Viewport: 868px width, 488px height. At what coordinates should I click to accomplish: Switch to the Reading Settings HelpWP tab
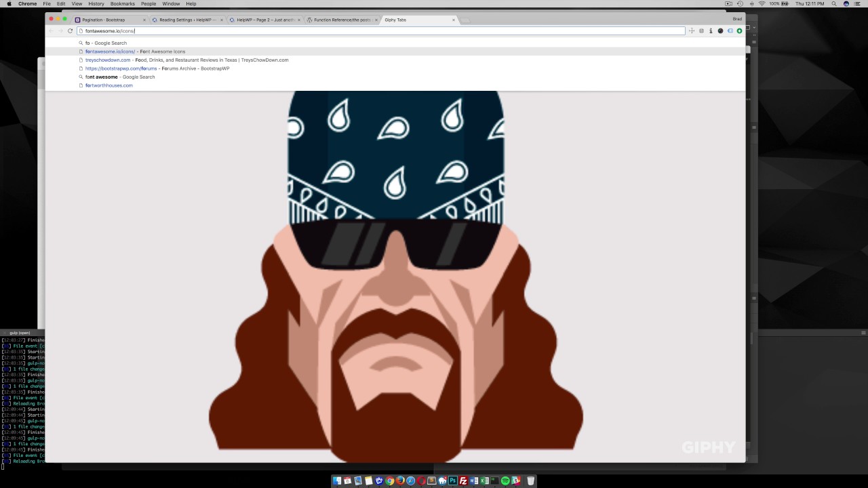click(x=186, y=20)
